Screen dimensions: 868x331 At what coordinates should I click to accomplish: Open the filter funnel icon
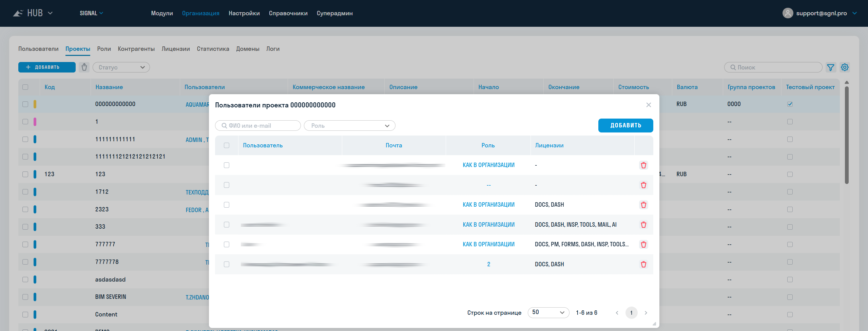click(830, 67)
